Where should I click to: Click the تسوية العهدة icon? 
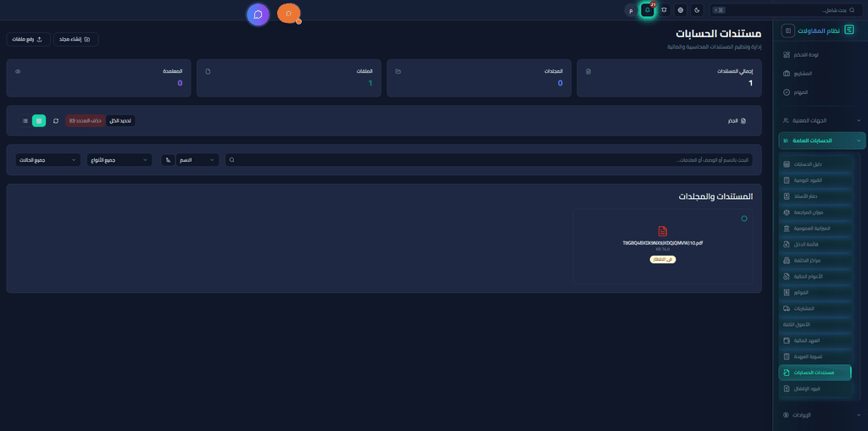click(787, 356)
